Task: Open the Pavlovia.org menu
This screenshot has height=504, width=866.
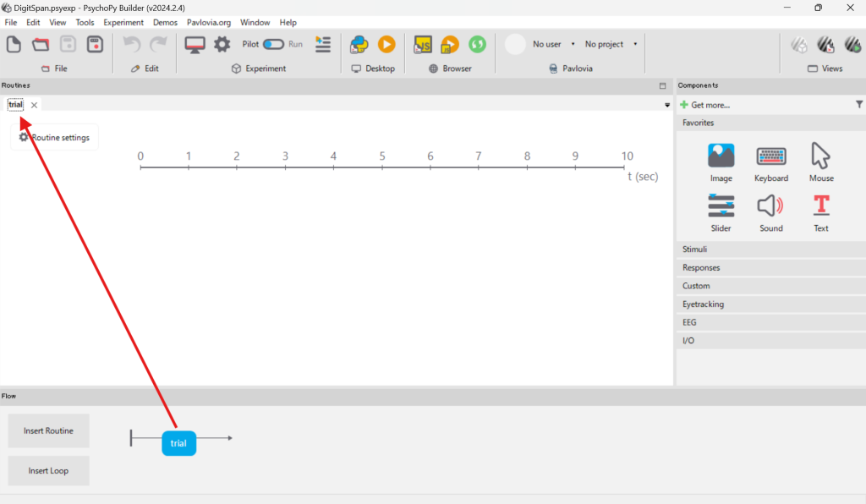Action: tap(209, 22)
